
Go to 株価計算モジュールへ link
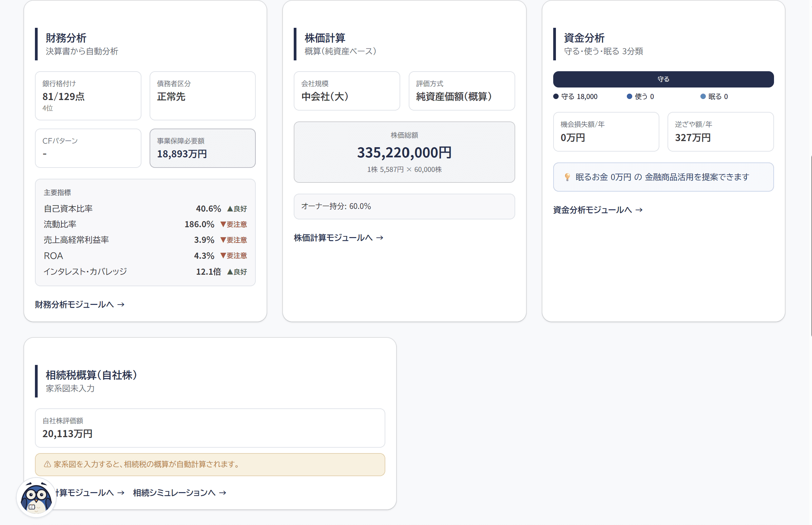coord(339,238)
